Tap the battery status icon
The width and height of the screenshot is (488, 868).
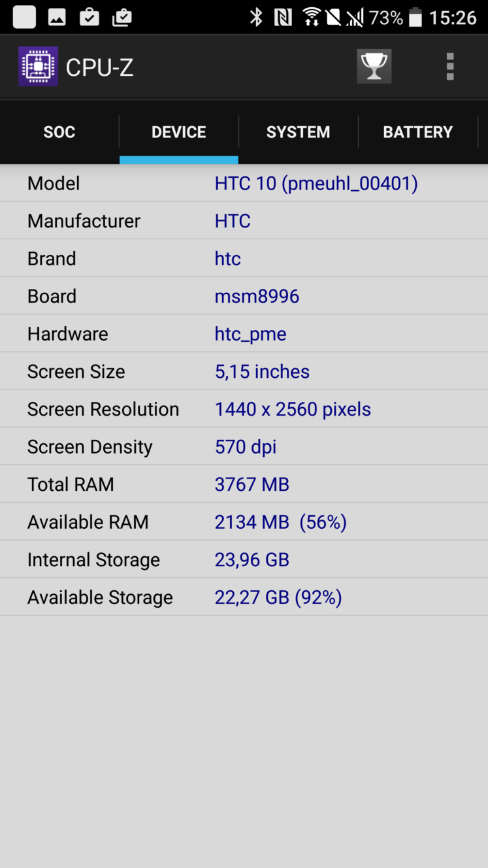click(415, 18)
